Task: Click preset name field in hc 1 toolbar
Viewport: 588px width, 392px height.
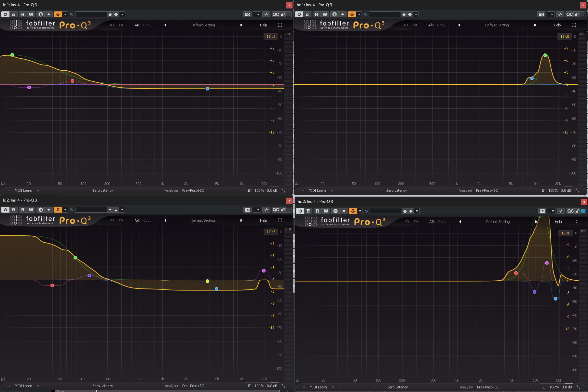Action: click(385, 14)
